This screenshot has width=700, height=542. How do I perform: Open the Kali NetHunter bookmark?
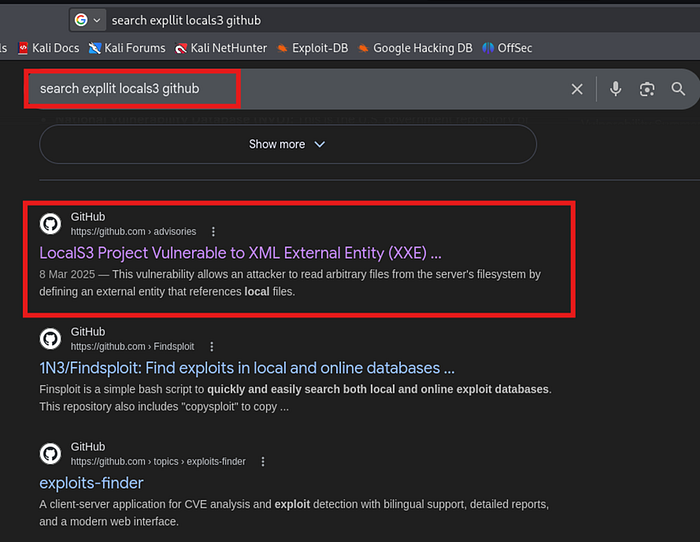pyautogui.click(x=221, y=48)
